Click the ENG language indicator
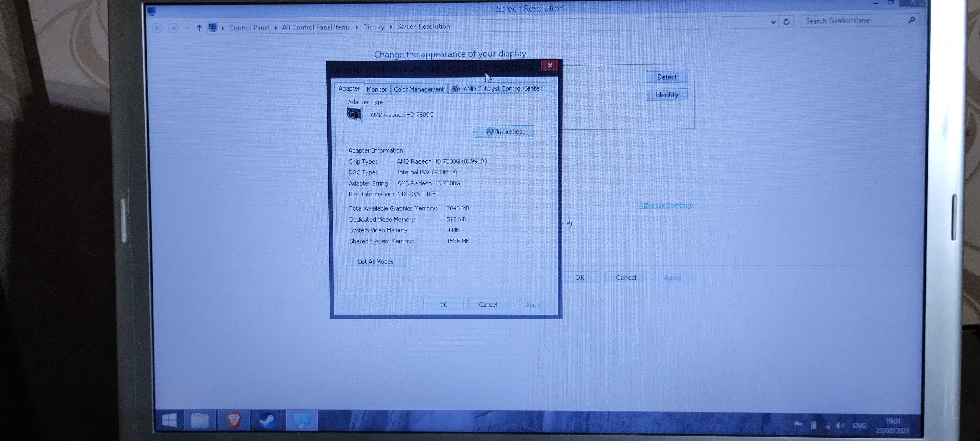The height and width of the screenshot is (441, 980). (859, 425)
